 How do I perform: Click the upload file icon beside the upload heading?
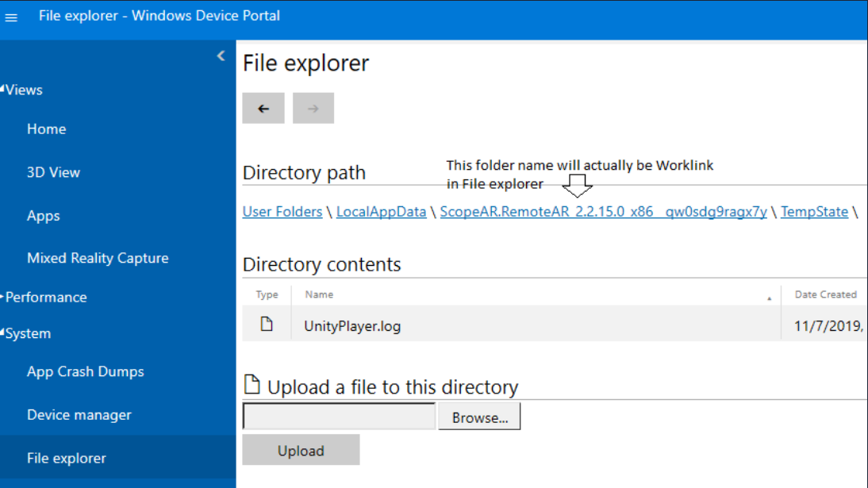pos(252,385)
